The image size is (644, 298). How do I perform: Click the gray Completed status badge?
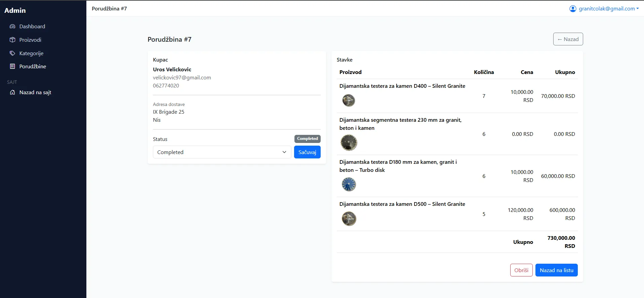(x=307, y=139)
